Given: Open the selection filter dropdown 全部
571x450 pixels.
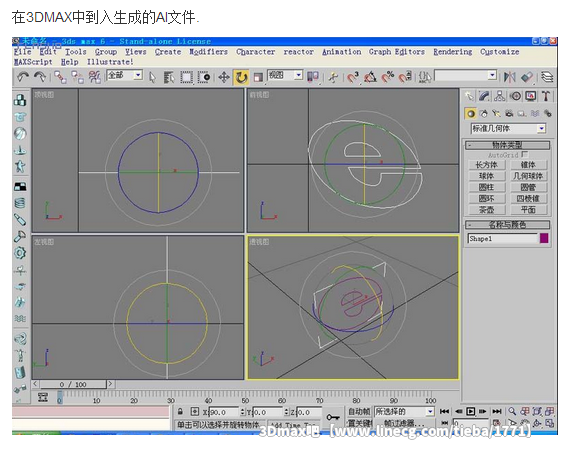Looking at the screenshot, I should (125, 75).
